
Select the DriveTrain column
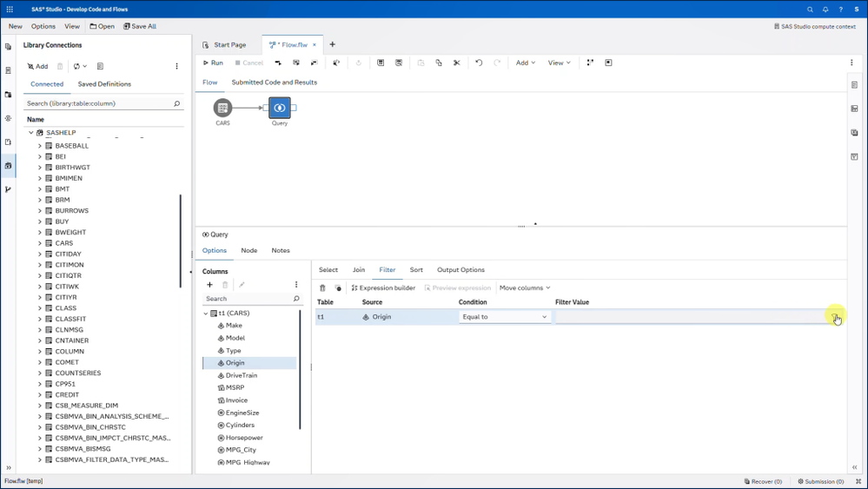pyautogui.click(x=242, y=375)
